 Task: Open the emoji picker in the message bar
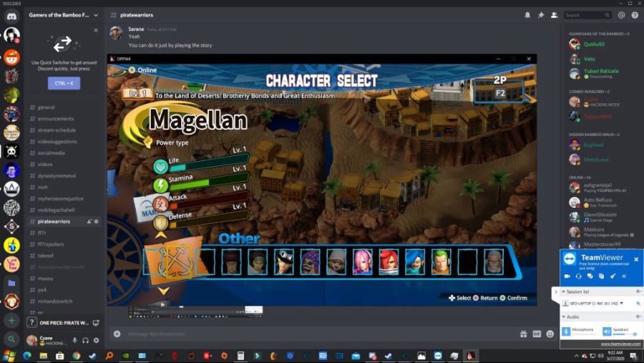550,334
